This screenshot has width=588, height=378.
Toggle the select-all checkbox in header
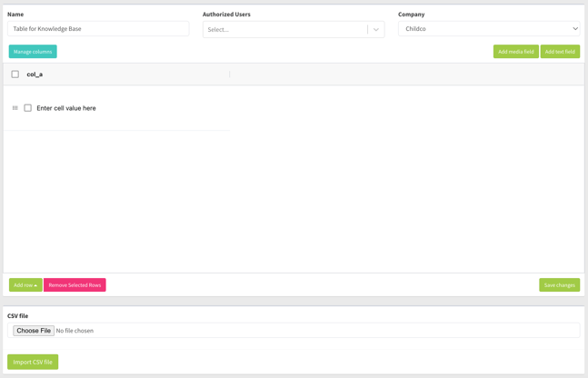[x=15, y=75]
